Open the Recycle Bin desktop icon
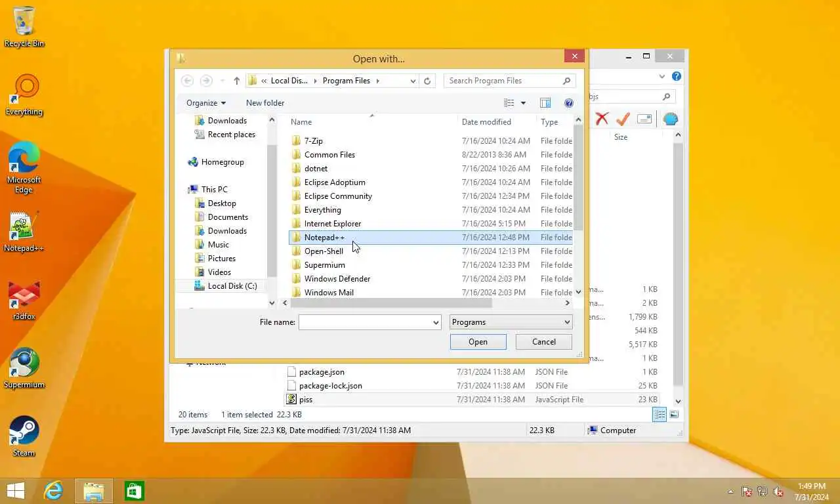Viewport: 840px width, 504px height. (24, 26)
